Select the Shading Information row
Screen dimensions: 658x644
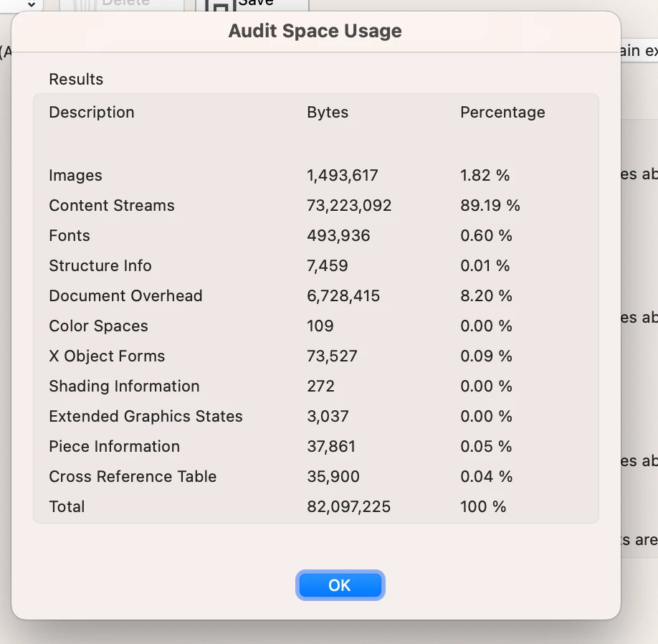coord(316,387)
